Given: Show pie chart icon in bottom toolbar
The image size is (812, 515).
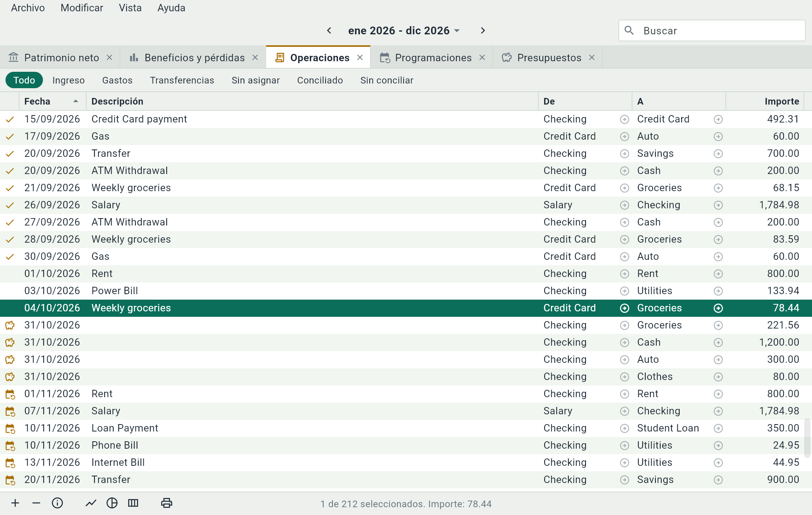Looking at the screenshot, I should click(112, 503).
